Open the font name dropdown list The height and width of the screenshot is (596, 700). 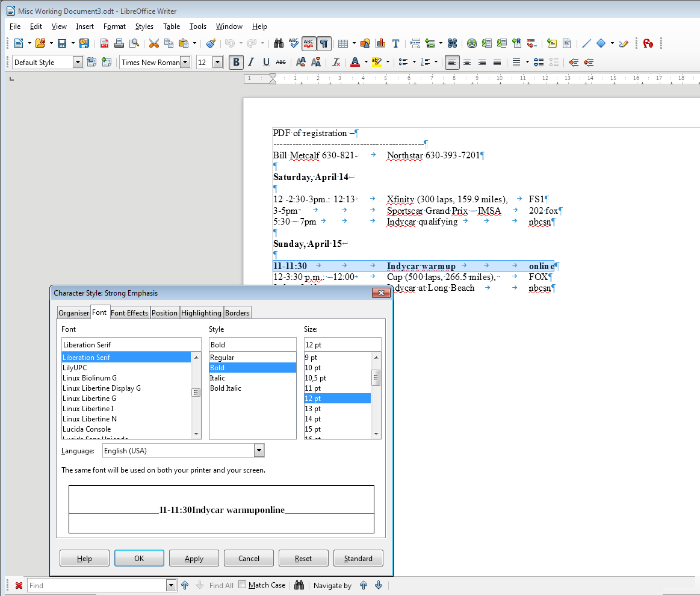185,62
